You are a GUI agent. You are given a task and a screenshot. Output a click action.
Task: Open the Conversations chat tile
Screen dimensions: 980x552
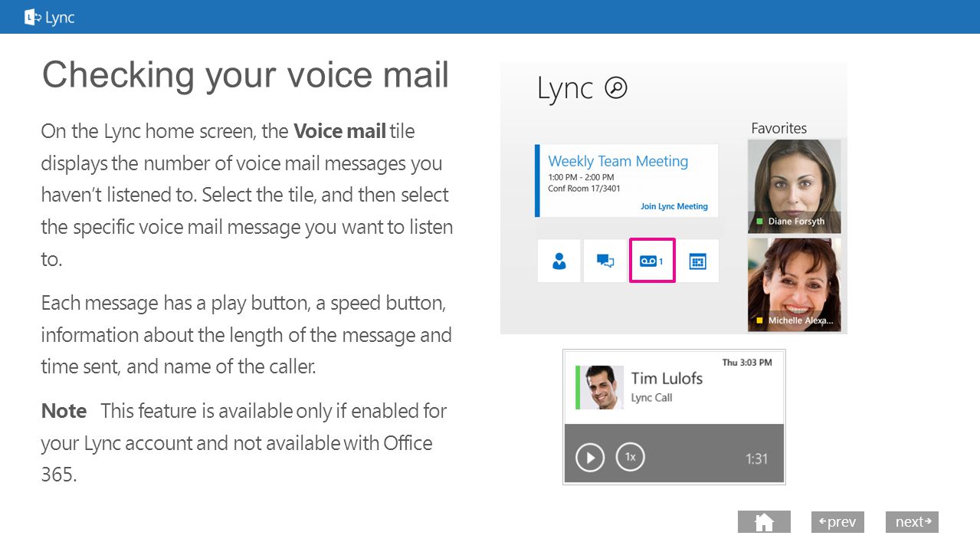point(605,261)
